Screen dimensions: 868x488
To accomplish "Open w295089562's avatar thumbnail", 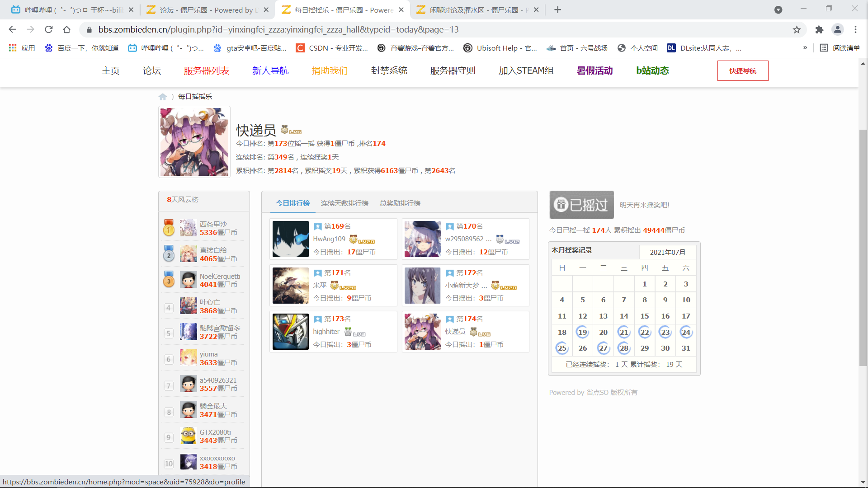I will [422, 239].
